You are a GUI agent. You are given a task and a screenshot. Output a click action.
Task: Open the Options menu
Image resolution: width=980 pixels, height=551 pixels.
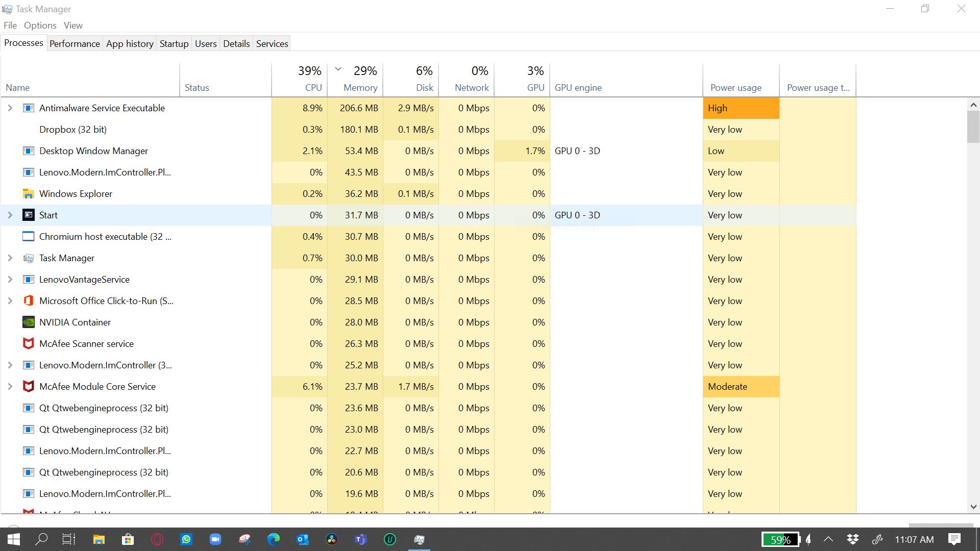[x=40, y=26]
